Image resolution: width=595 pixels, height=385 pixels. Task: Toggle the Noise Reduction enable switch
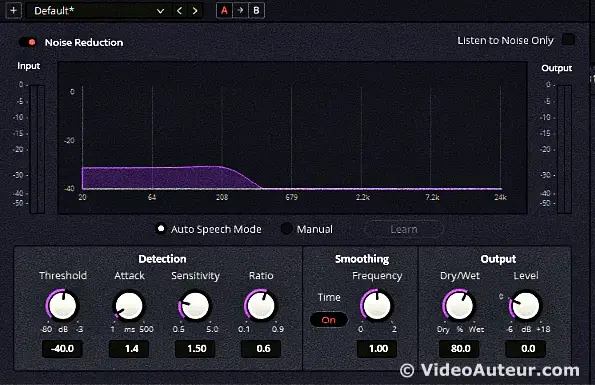pos(28,42)
